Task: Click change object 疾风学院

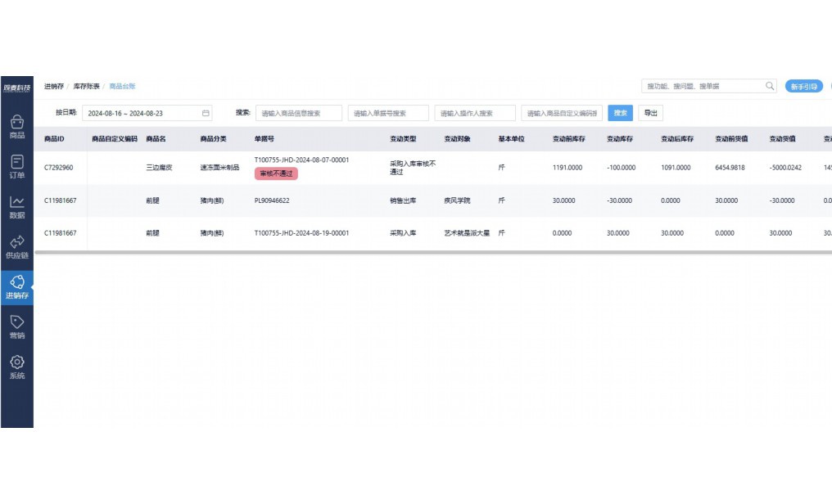Action: pos(458,200)
